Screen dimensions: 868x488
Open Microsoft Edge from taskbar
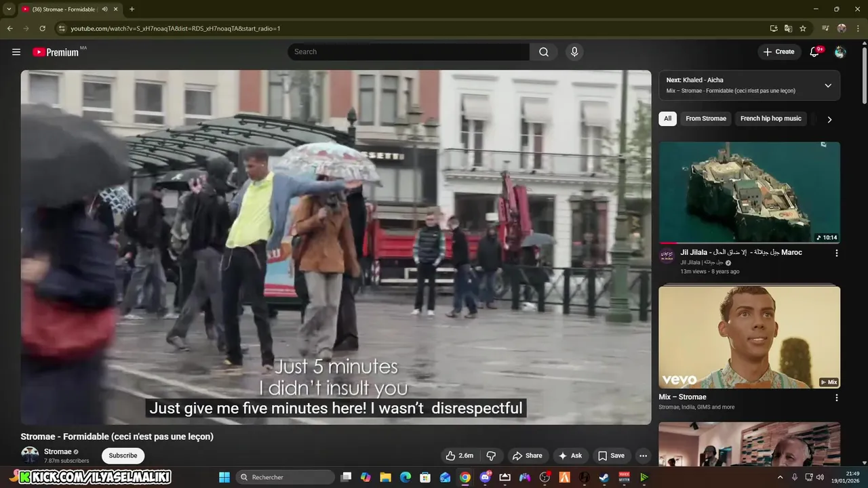pyautogui.click(x=406, y=477)
